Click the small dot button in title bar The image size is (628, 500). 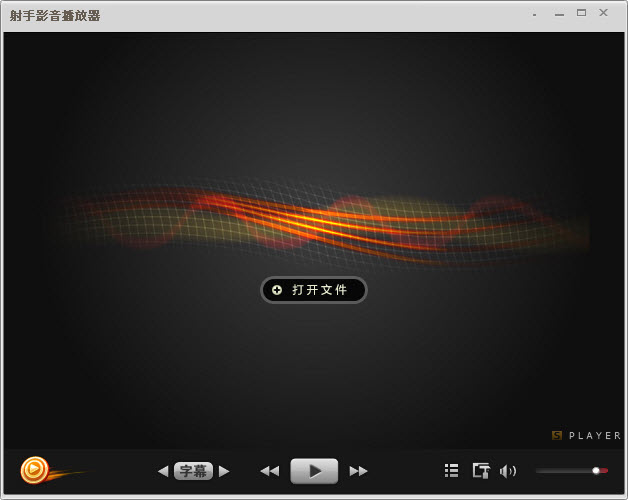[x=535, y=15]
